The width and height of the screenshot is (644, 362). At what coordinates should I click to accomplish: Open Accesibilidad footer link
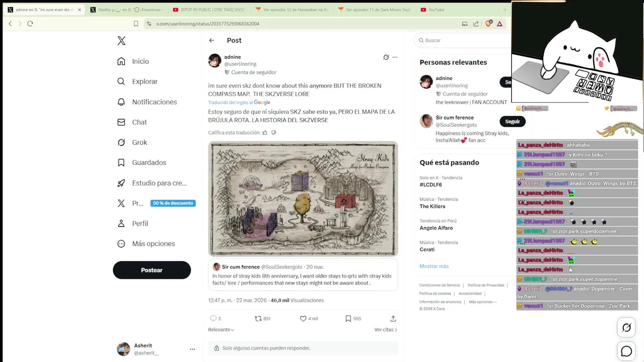click(x=470, y=294)
